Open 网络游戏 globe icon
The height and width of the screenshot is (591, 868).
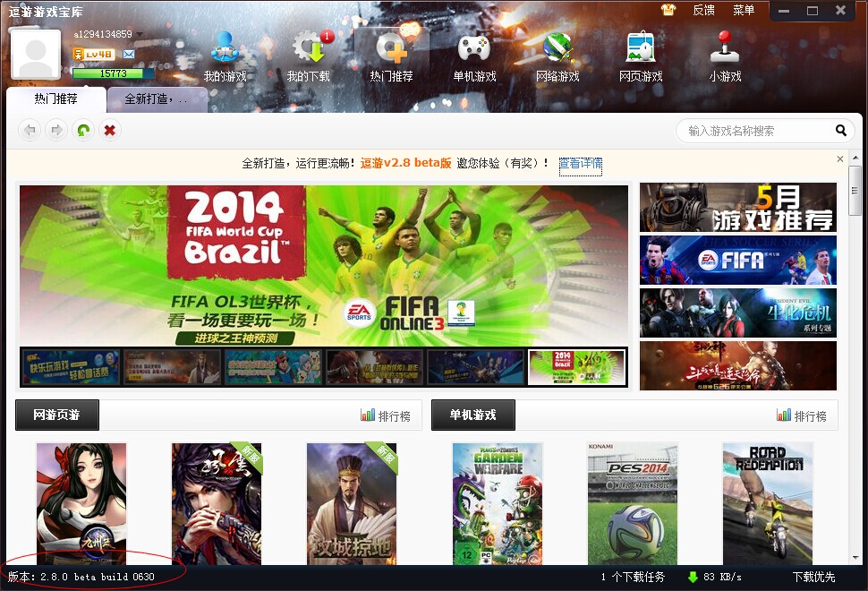pos(557,47)
